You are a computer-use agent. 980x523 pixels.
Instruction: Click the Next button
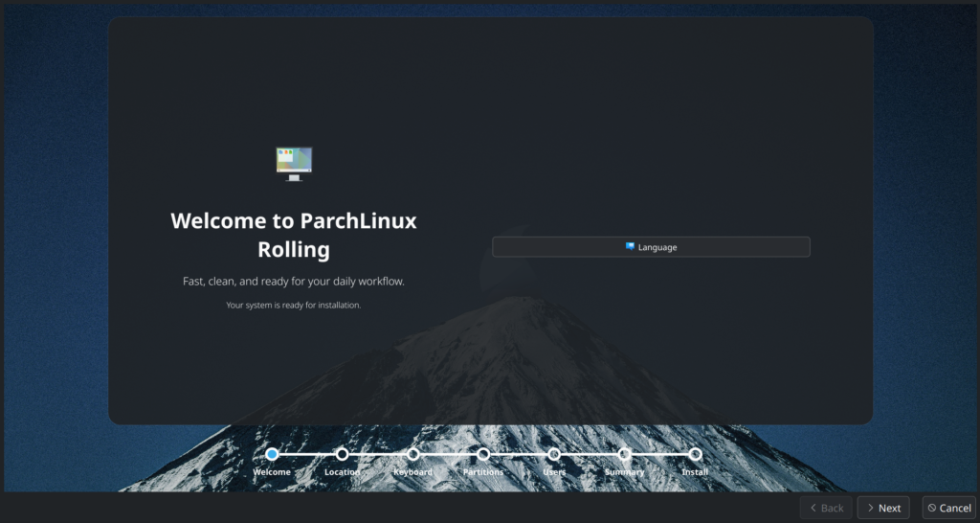[x=883, y=508]
